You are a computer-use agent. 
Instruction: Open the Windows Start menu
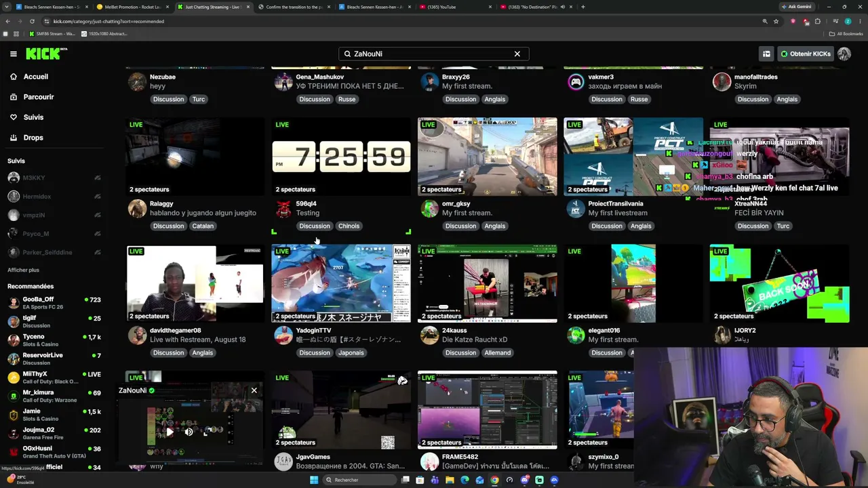[314, 480]
